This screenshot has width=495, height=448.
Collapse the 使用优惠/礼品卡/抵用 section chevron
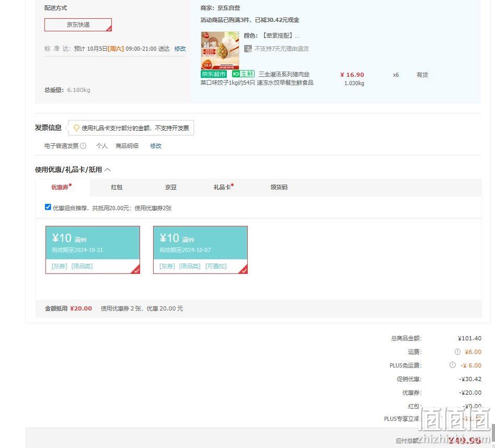pos(108,169)
